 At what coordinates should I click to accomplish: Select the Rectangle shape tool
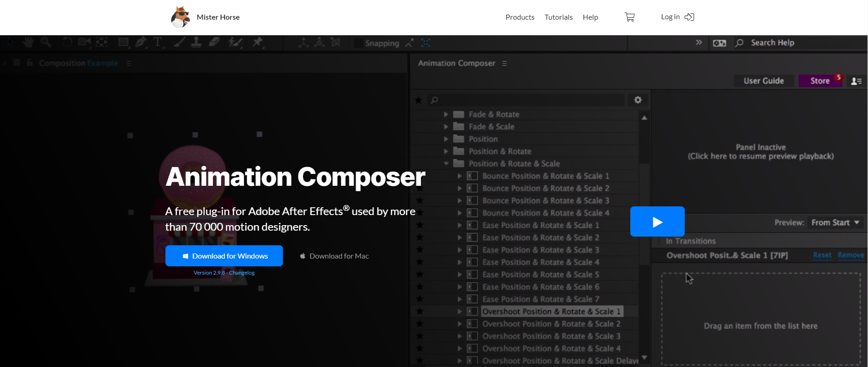pos(123,43)
